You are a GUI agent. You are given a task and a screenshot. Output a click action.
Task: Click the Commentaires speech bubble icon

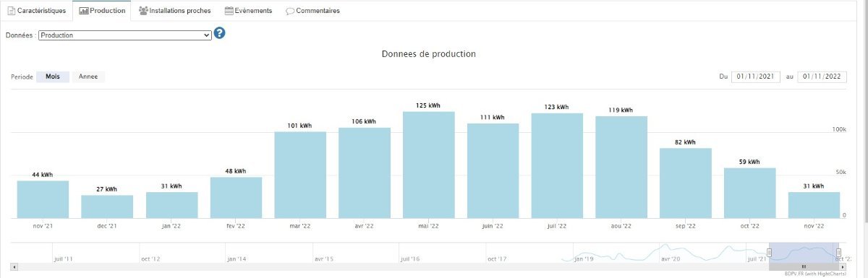[290, 12]
